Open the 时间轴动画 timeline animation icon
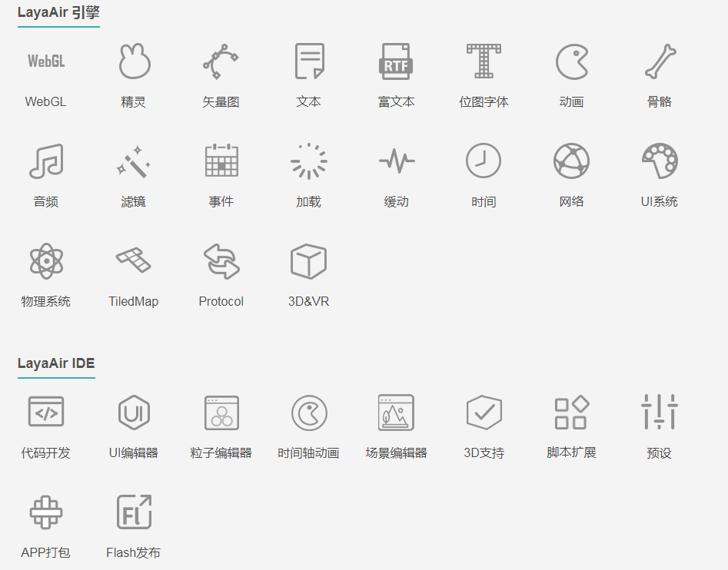This screenshot has height=570, width=728. (x=309, y=413)
